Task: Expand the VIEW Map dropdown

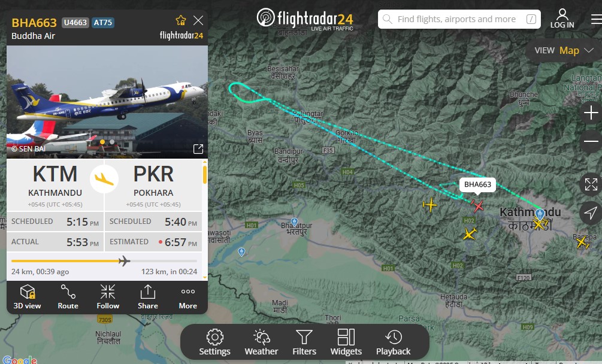Action: 564,51
